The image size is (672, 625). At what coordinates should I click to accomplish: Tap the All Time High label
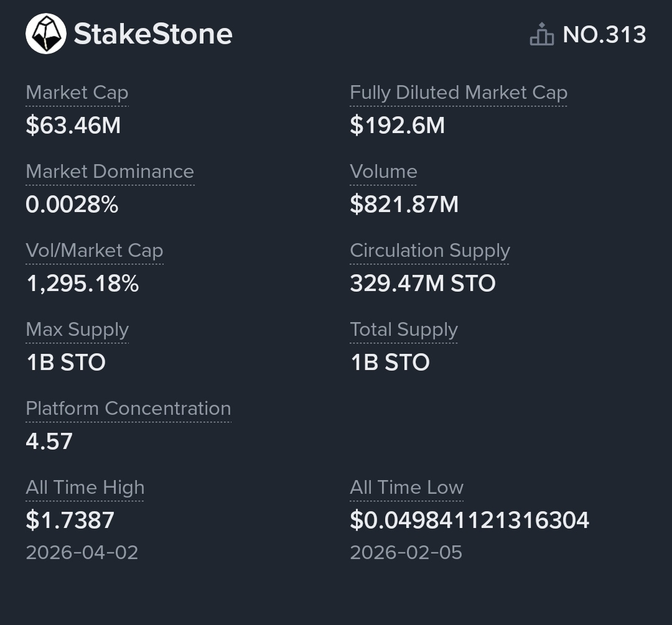[85, 488]
